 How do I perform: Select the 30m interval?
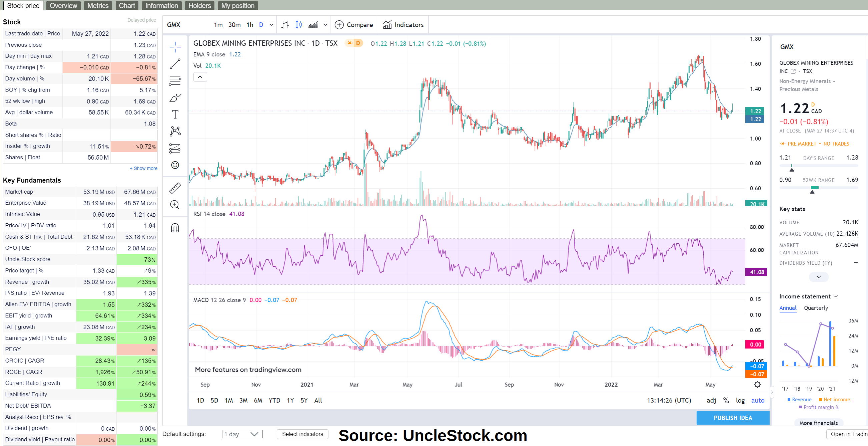pos(234,25)
